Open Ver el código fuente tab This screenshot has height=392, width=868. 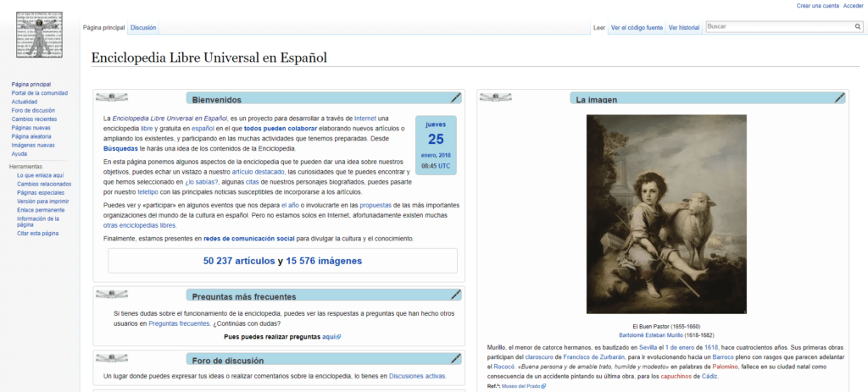[637, 28]
